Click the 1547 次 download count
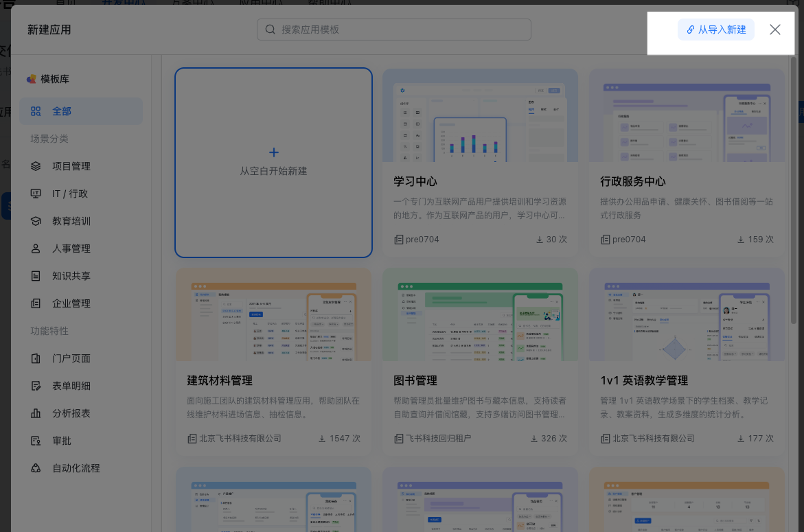 pos(339,439)
